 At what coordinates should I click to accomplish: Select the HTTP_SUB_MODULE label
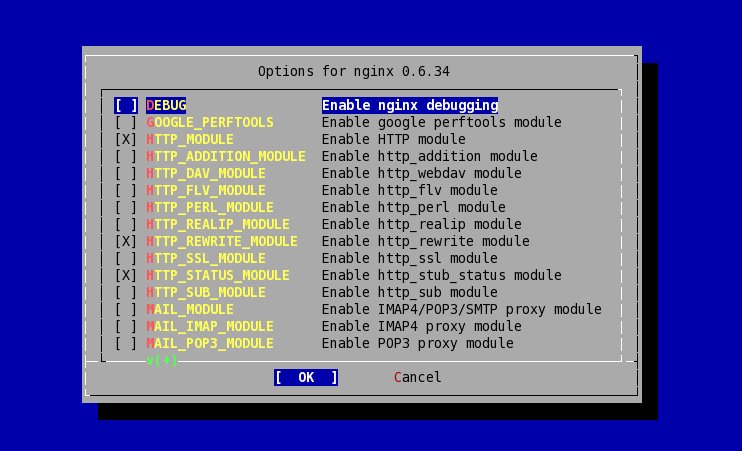[206, 292]
